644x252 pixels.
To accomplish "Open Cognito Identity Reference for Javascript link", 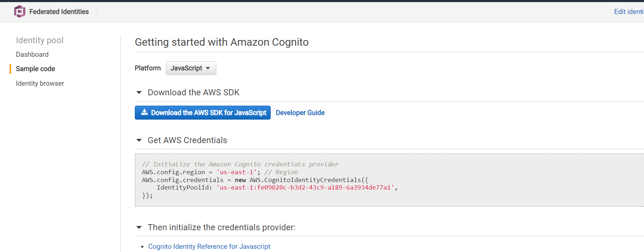I will point(209,247).
